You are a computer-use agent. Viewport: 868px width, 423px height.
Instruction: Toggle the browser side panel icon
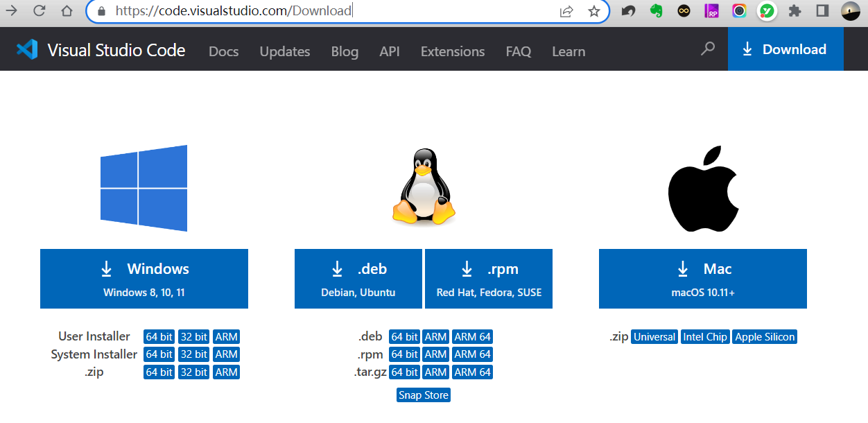(823, 11)
